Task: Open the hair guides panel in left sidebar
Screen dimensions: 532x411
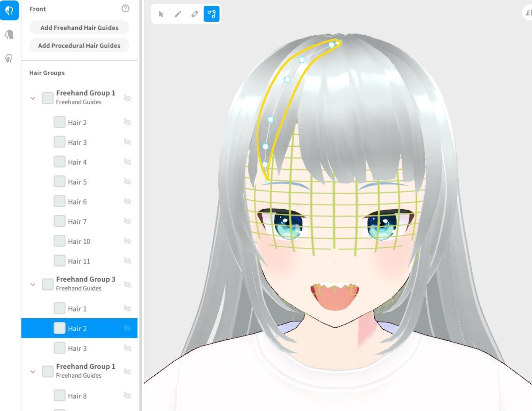Action: tap(10, 11)
